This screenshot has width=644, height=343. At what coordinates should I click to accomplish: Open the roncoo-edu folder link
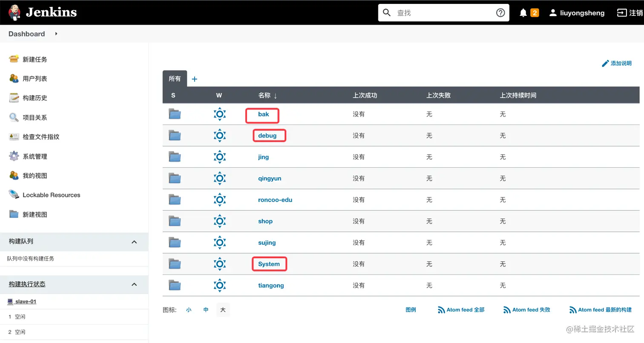[x=275, y=199]
